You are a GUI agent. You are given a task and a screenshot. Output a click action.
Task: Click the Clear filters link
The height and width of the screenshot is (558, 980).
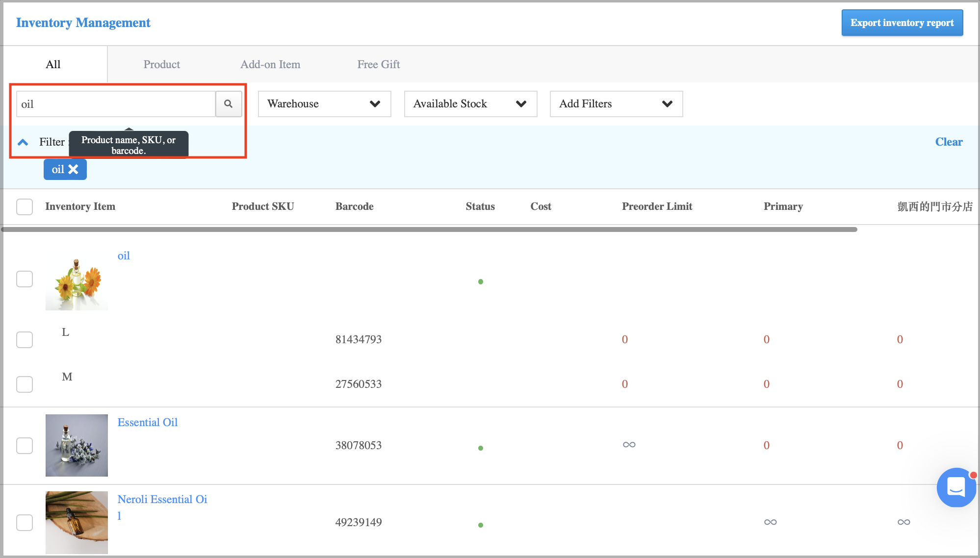[949, 142]
